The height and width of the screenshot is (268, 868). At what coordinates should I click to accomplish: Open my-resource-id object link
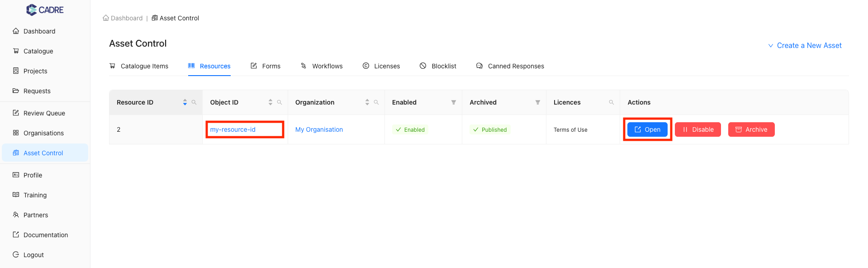pos(233,129)
